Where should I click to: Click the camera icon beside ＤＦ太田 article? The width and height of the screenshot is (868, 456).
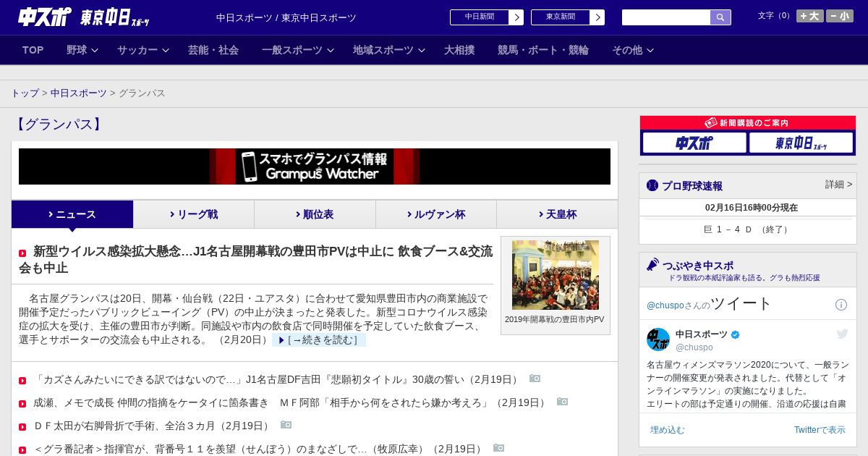286,425
